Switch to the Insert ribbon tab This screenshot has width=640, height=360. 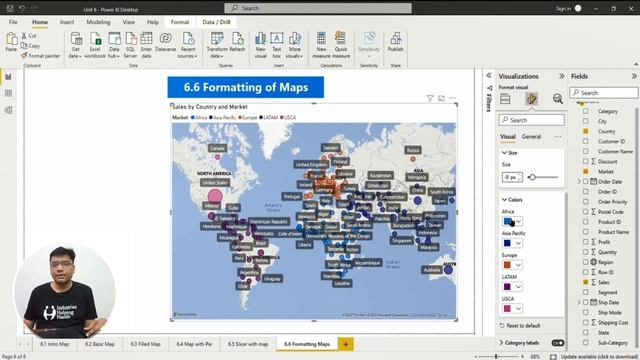click(67, 22)
